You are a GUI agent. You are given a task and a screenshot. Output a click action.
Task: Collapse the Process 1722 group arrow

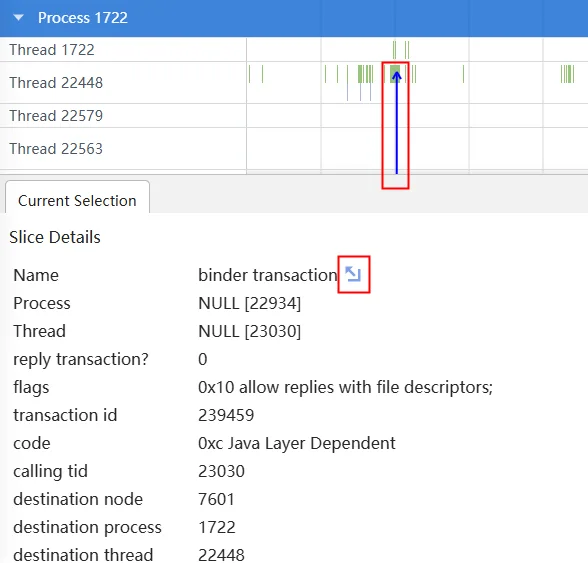[18, 18]
